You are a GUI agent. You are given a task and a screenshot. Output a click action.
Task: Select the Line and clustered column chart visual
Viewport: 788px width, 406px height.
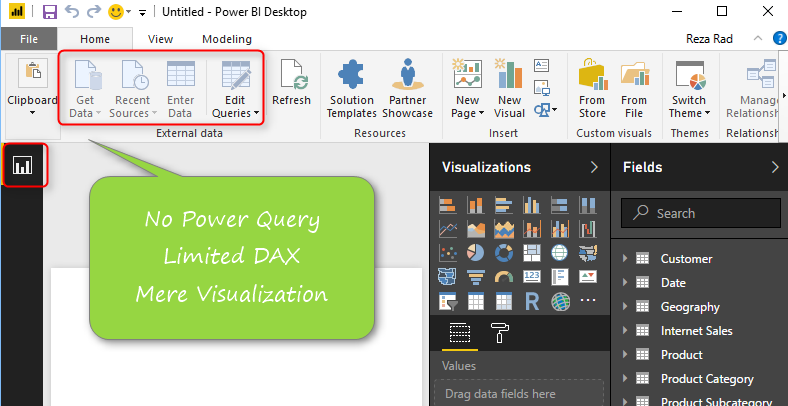[x=559, y=229]
